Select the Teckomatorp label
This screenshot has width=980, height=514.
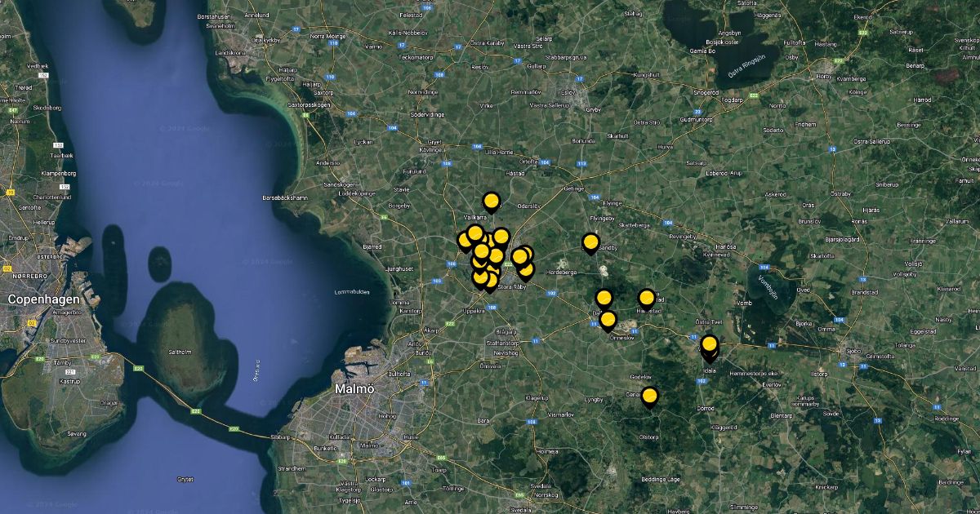415,58
